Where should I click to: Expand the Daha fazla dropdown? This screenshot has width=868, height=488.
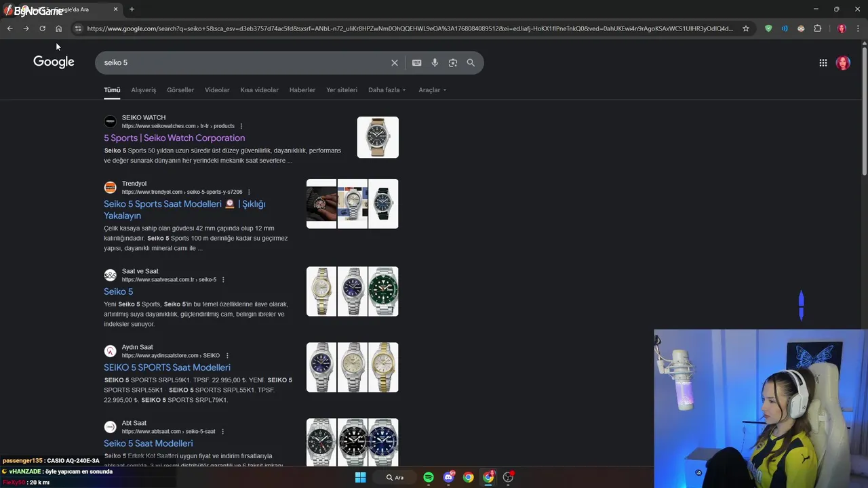387,89
